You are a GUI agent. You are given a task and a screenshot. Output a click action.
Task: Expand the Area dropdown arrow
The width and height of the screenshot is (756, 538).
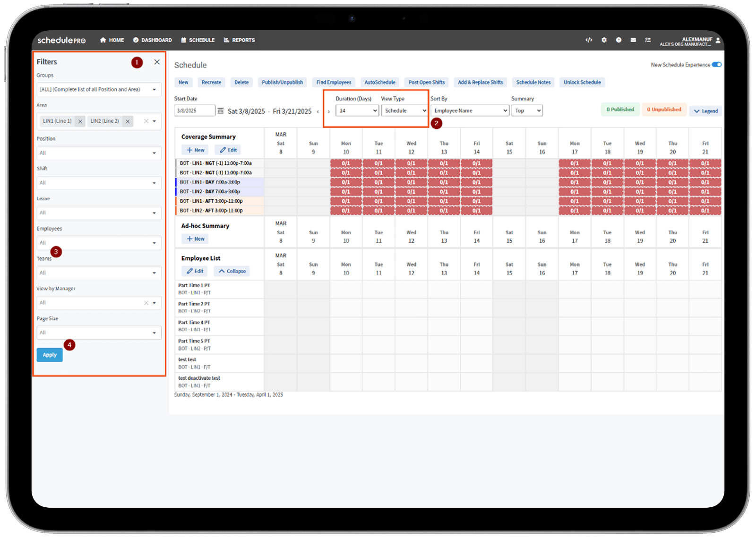pos(154,121)
